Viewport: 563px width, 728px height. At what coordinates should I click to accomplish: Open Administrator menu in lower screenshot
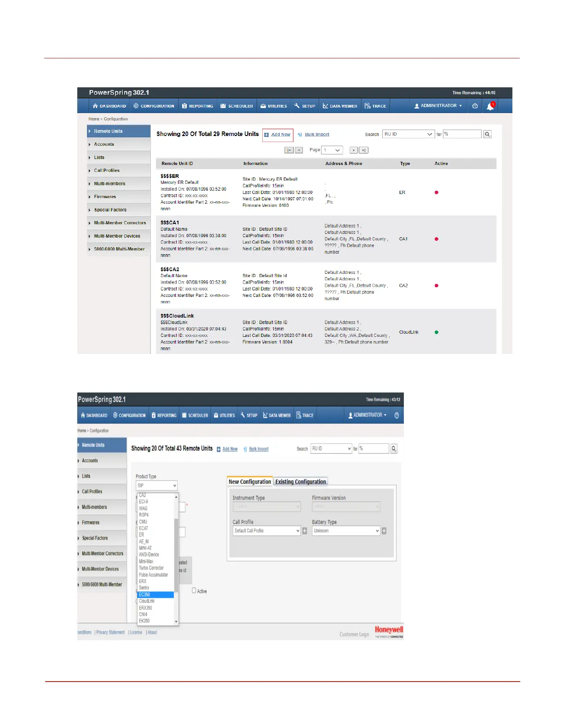[x=368, y=415]
